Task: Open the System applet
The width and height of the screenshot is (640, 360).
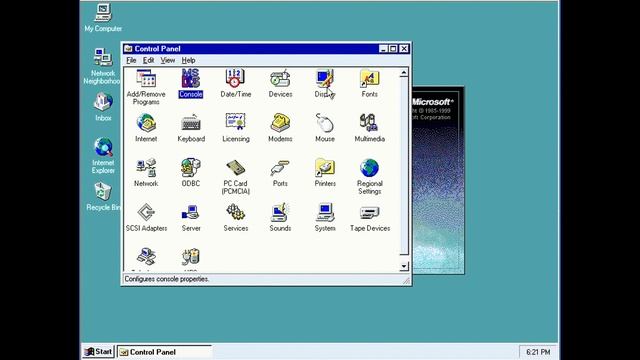Action: tap(325, 217)
